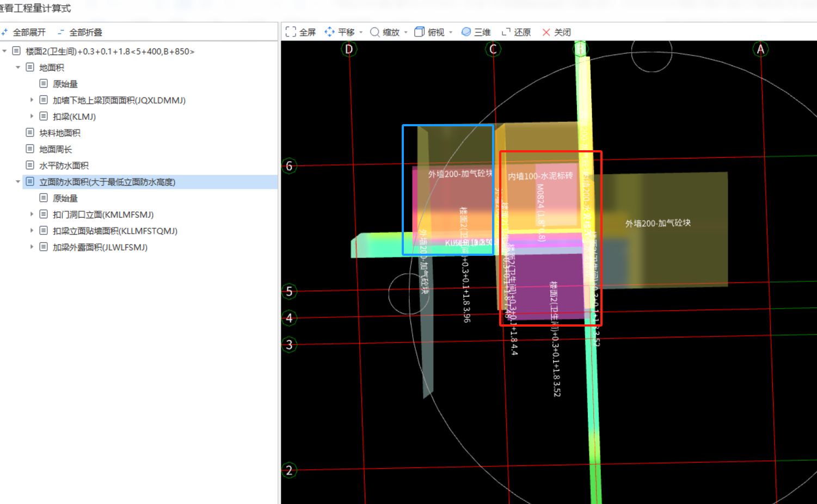
Task: Click the list icon beside 地面周长
Action: pos(30,149)
